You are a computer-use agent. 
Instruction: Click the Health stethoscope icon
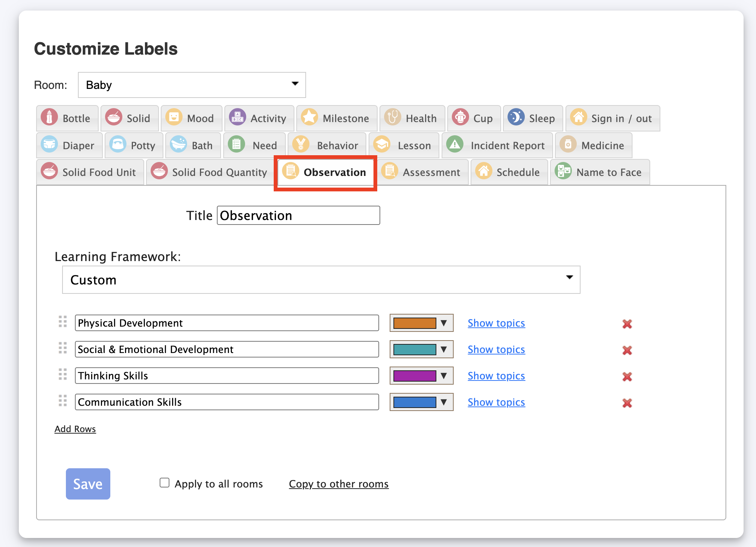(392, 118)
